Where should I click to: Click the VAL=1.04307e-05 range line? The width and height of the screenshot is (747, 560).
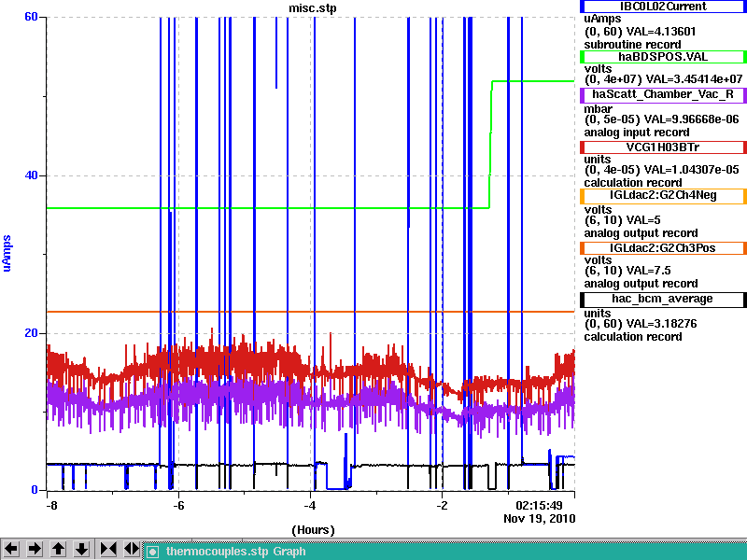[662, 170]
